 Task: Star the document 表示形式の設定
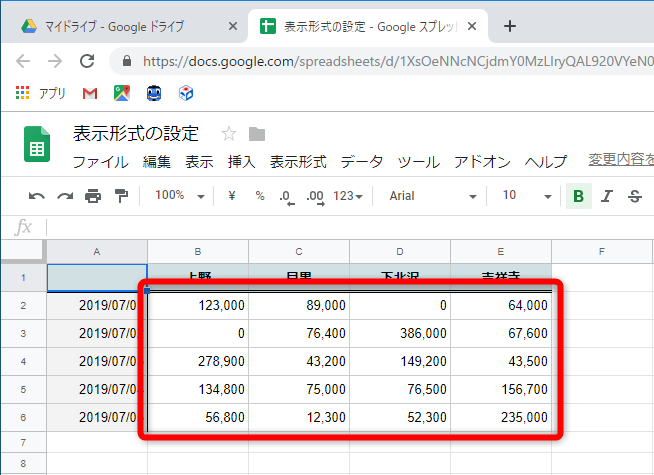click(229, 134)
